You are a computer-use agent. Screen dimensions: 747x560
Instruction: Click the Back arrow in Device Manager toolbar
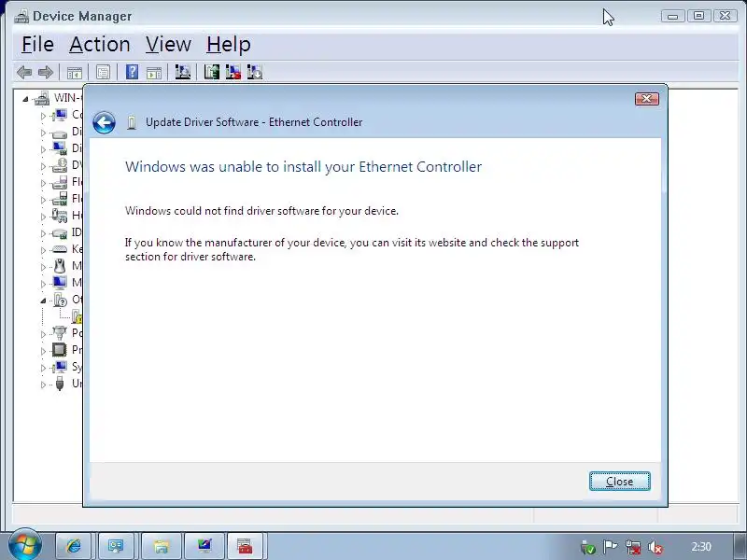(x=24, y=73)
